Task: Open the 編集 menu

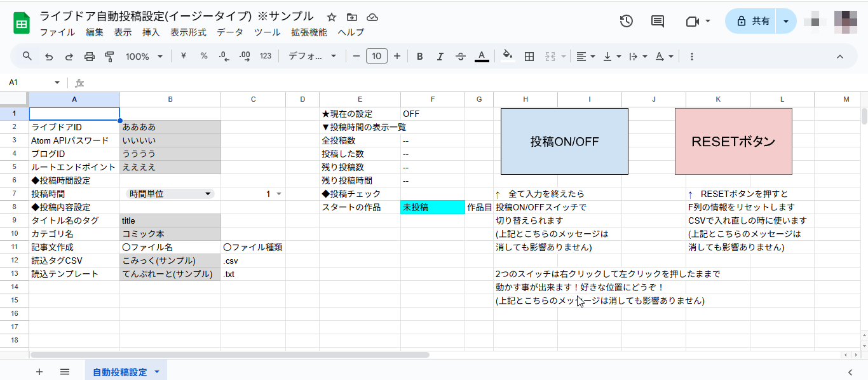Action: 94,32
